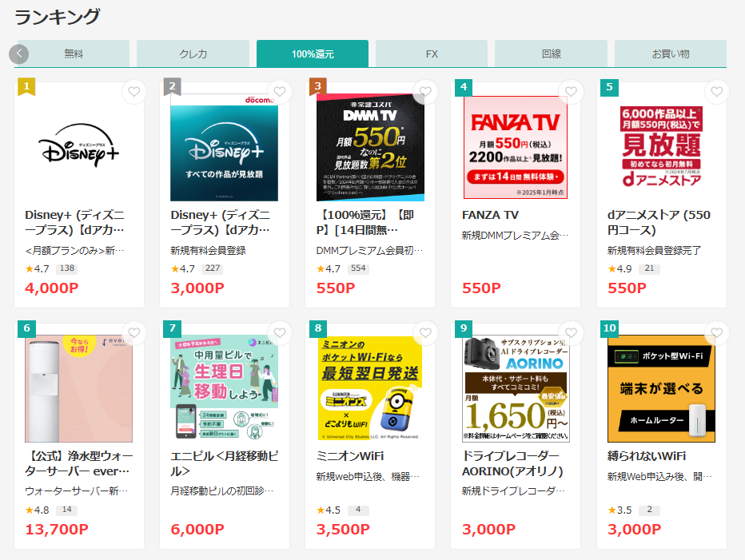Click the left arrow to show previous category tabs
This screenshot has height=560, width=745.
[x=19, y=54]
